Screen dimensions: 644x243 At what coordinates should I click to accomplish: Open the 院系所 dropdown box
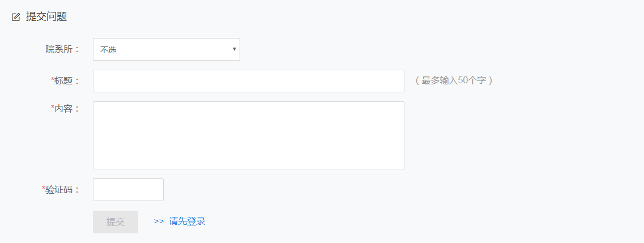[x=167, y=49]
